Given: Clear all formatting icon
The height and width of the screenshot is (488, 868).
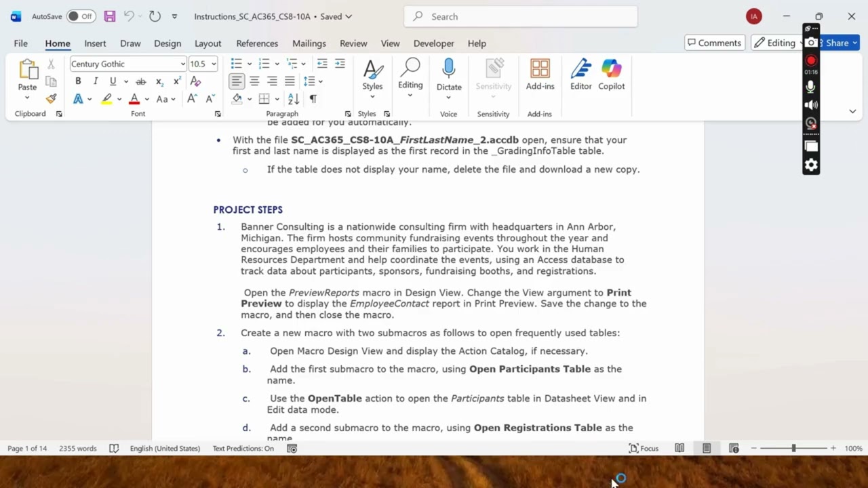Looking at the screenshot, I should (195, 81).
